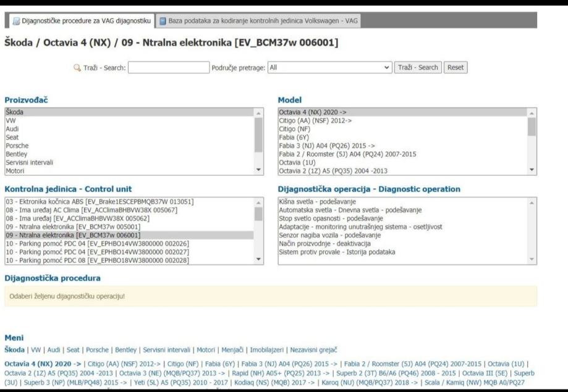Choose Sistem protiv provale - Istorija podataka
The width and height of the screenshot is (568, 392).
[x=403, y=252]
